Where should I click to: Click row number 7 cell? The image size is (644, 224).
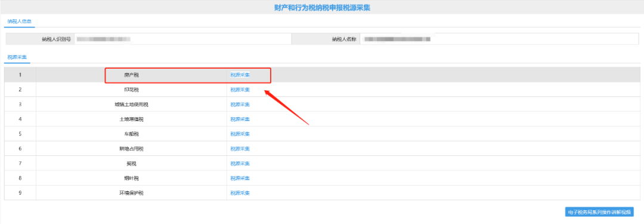tap(20, 164)
